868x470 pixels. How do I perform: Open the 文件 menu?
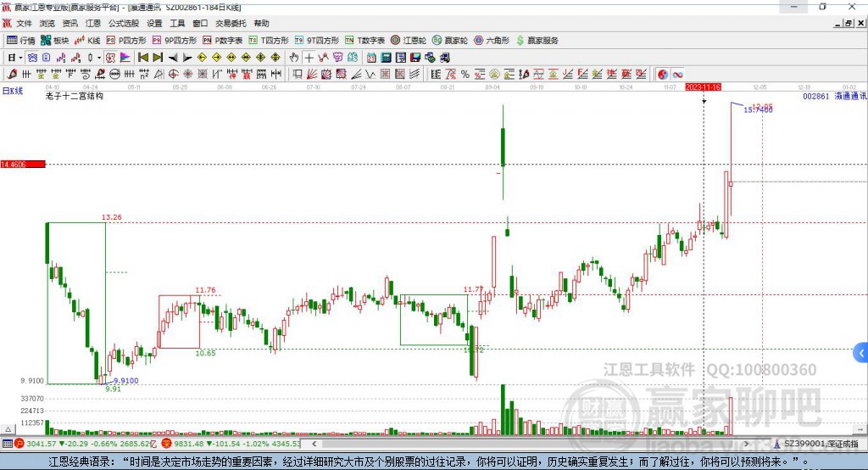(x=24, y=23)
